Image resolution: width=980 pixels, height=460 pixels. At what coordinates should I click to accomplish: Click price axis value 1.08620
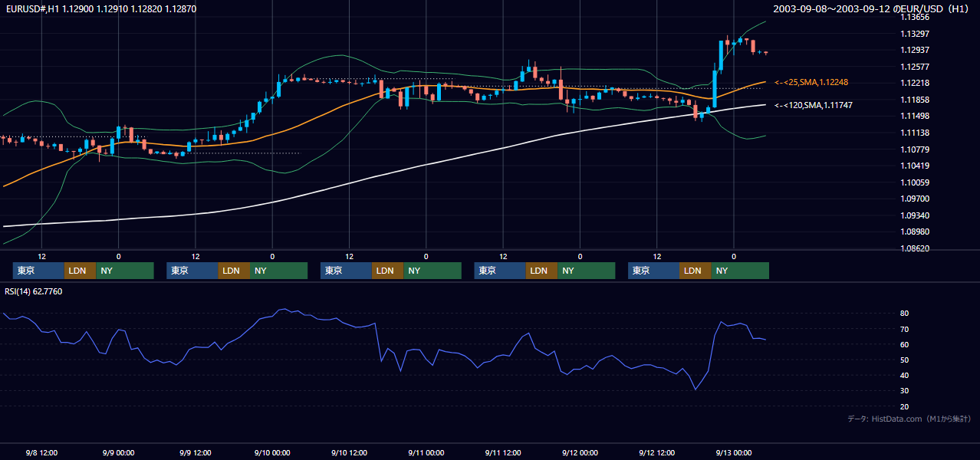coord(916,248)
